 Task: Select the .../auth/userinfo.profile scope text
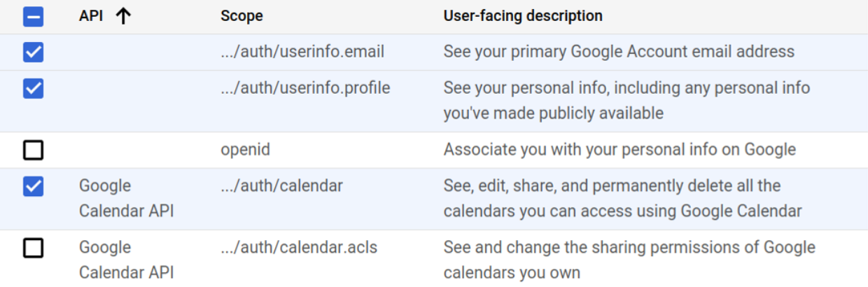pos(305,88)
